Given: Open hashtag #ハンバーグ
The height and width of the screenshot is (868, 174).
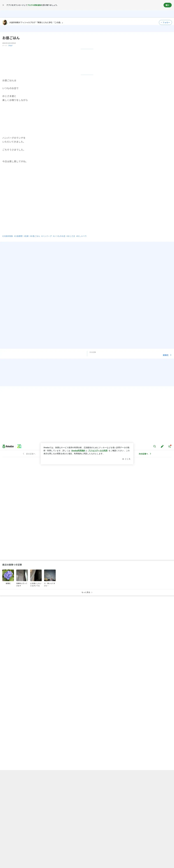Looking at the screenshot, I should pos(47,236).
